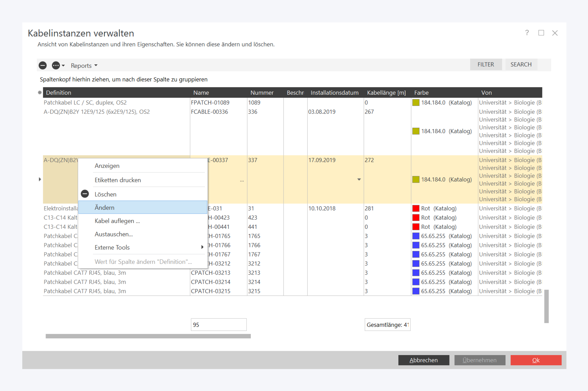588x391 pixels.
Task: Click the FILTER button
Action: (486, 65)
